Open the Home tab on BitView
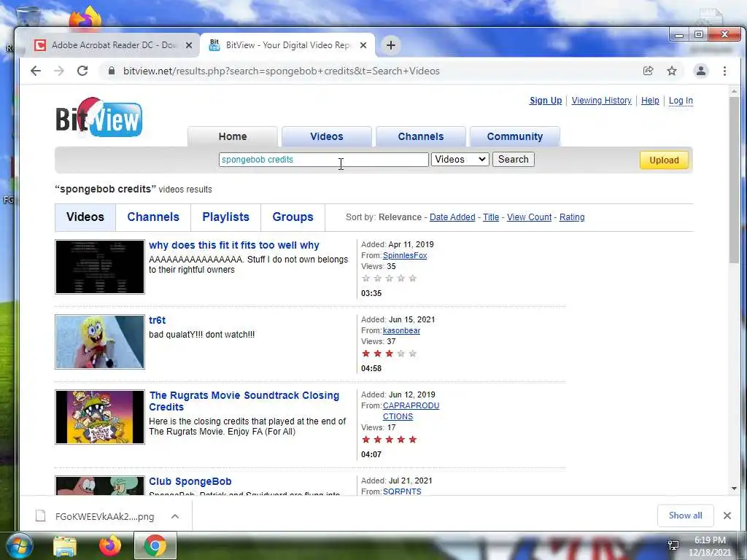This screenshot has width=747, height=560. [x=233, y=136]
